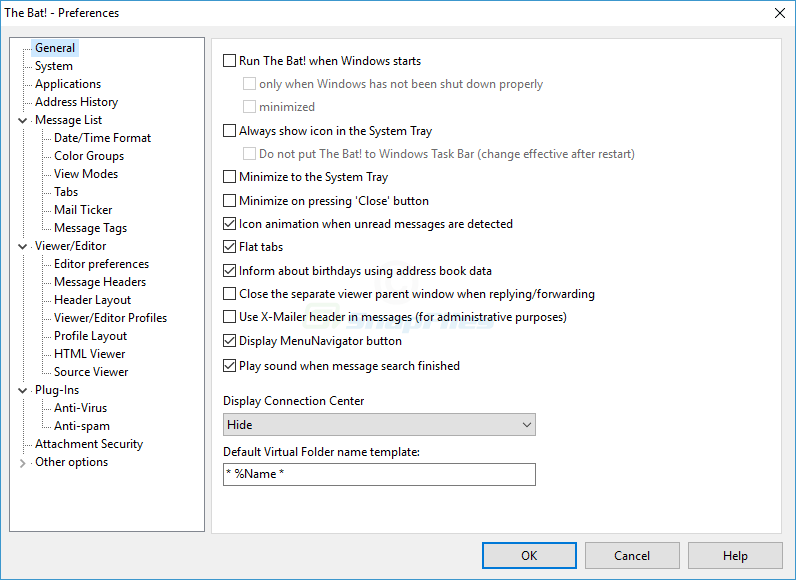796x580 pixels.
Task: Toggle Always show icon in System Tray
Action: click(x=229, y=131)
